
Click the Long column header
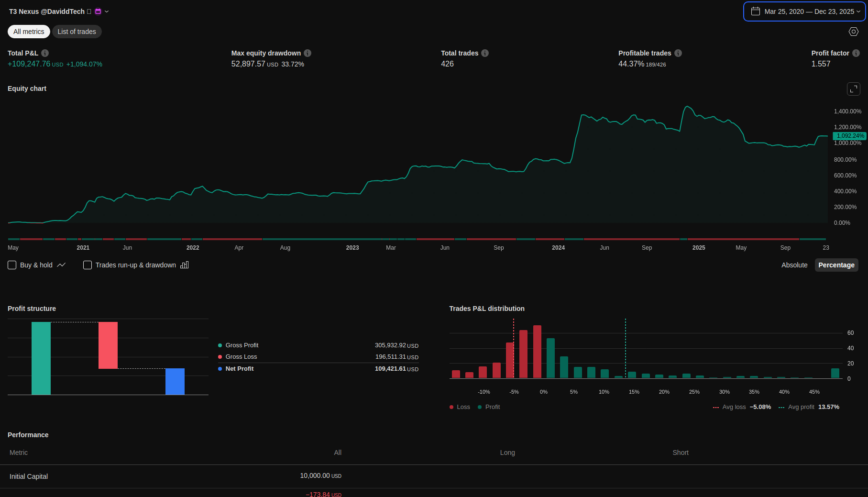507,453
